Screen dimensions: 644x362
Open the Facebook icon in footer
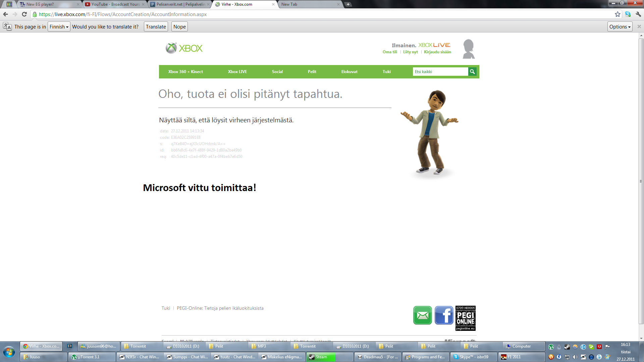[x=444, y=315]
